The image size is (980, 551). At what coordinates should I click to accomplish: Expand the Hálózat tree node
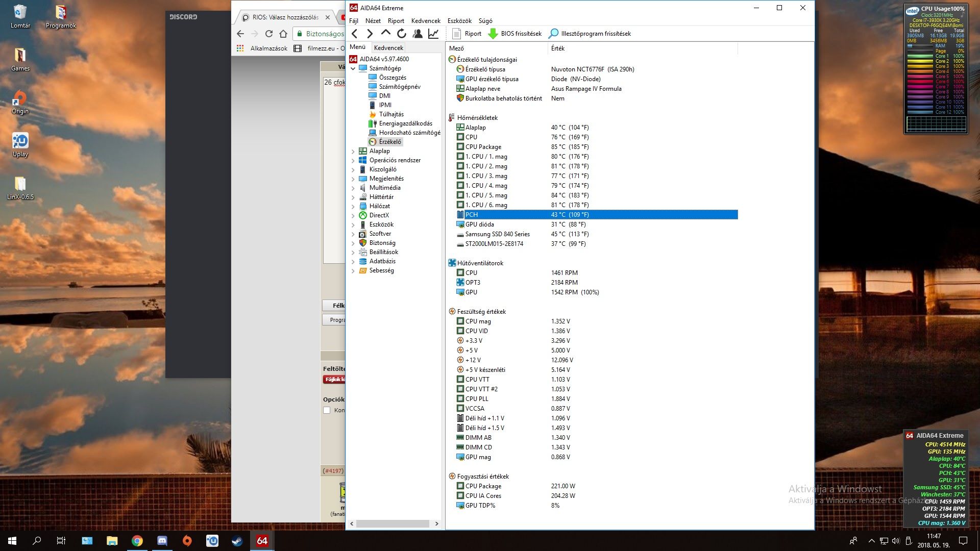(x=353, y=206)
